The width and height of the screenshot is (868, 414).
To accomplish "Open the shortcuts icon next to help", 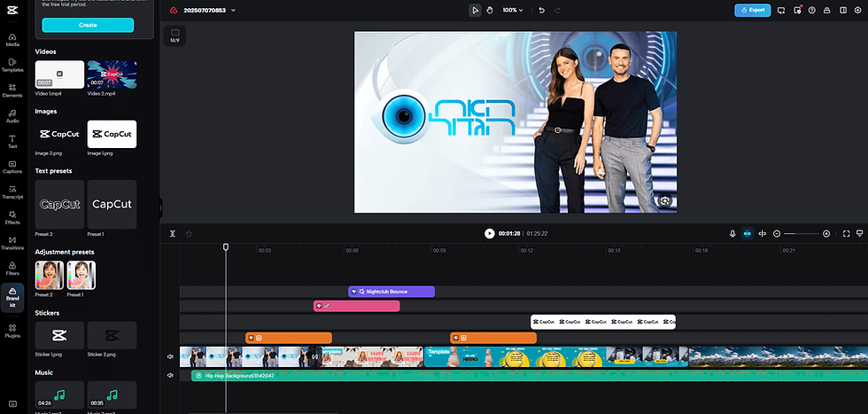I will click(827, 10).
